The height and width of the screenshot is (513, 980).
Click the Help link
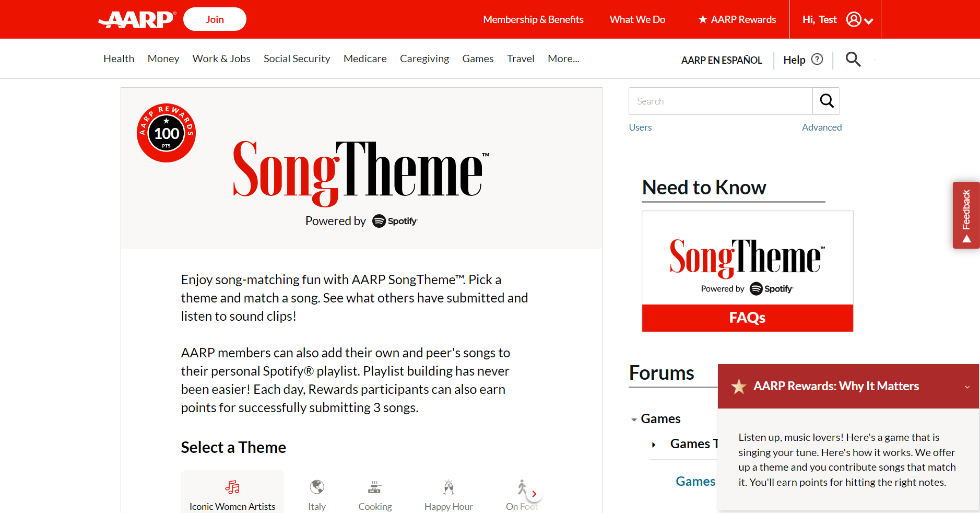794,60
